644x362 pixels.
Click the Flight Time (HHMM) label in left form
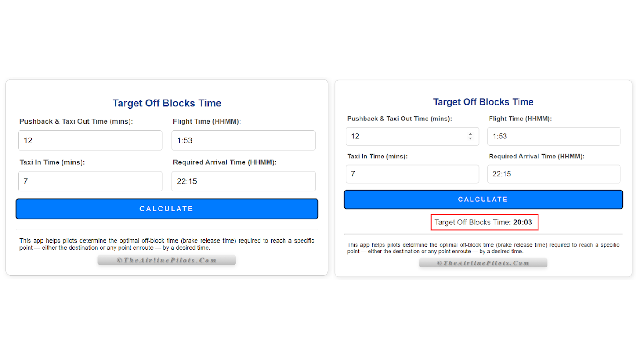[207, 121]
